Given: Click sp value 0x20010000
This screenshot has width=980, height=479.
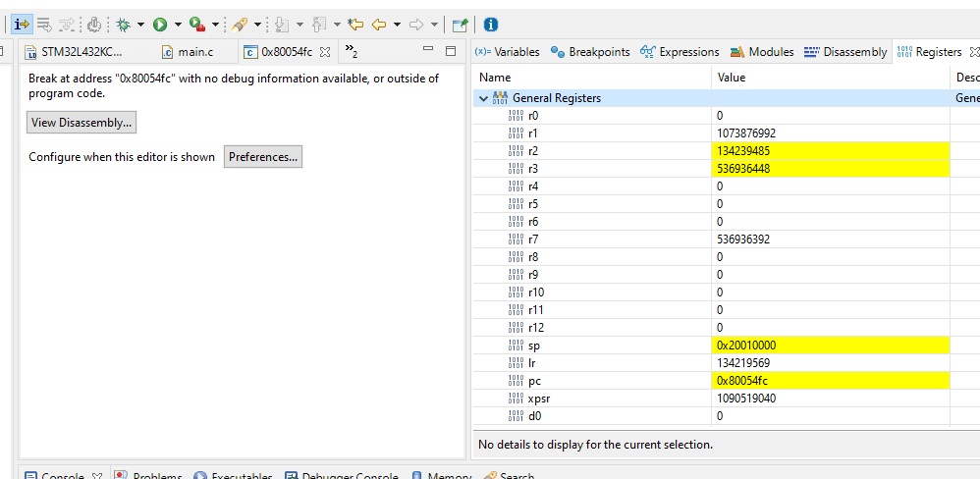Looking at the screenshot, I should [x=746, y=346].
